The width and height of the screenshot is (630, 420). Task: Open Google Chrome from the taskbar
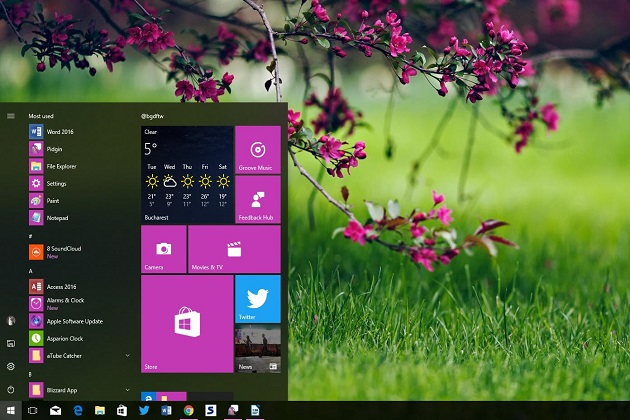(188, 411)
